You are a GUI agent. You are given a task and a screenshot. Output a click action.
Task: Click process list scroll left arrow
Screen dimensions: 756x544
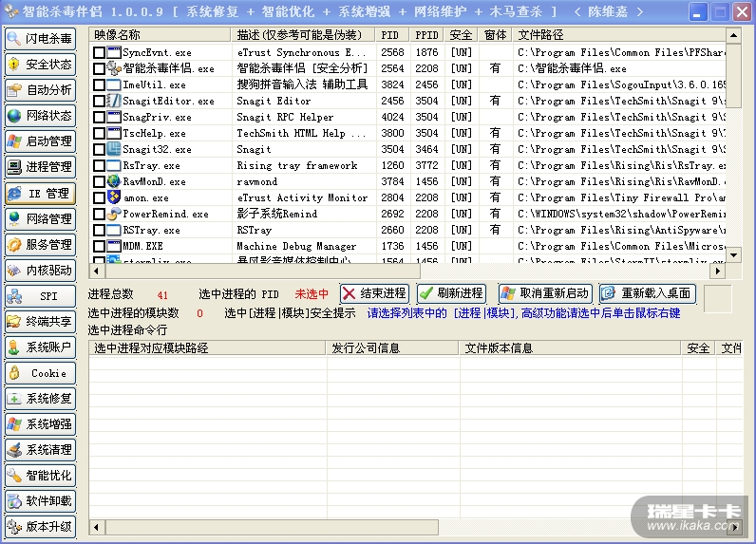coord(96,271)
